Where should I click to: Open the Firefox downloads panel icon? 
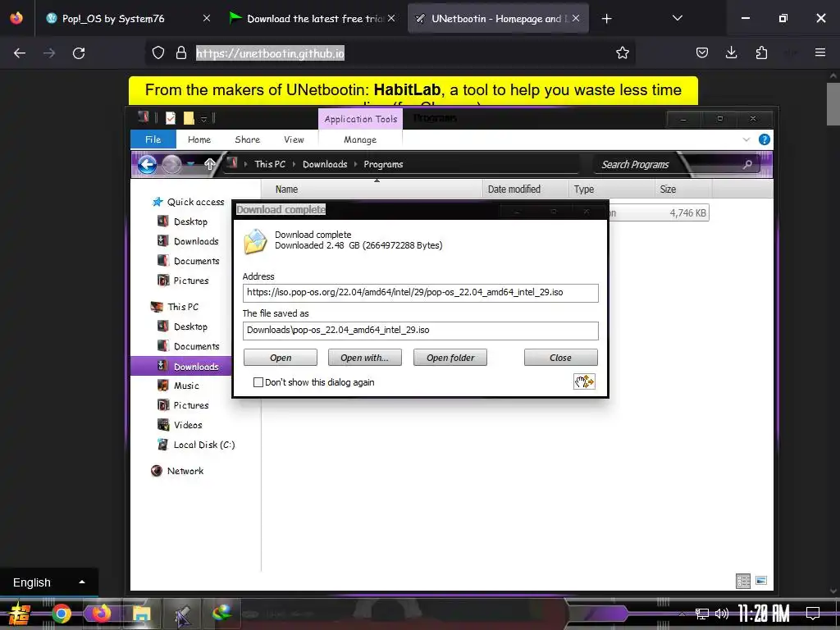click(731, 52)
